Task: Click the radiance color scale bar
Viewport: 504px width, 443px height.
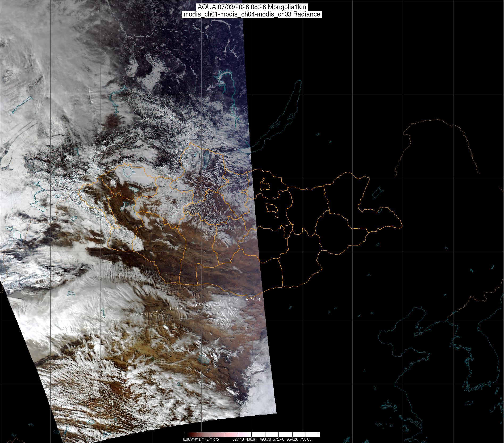Action: [252, 435]
